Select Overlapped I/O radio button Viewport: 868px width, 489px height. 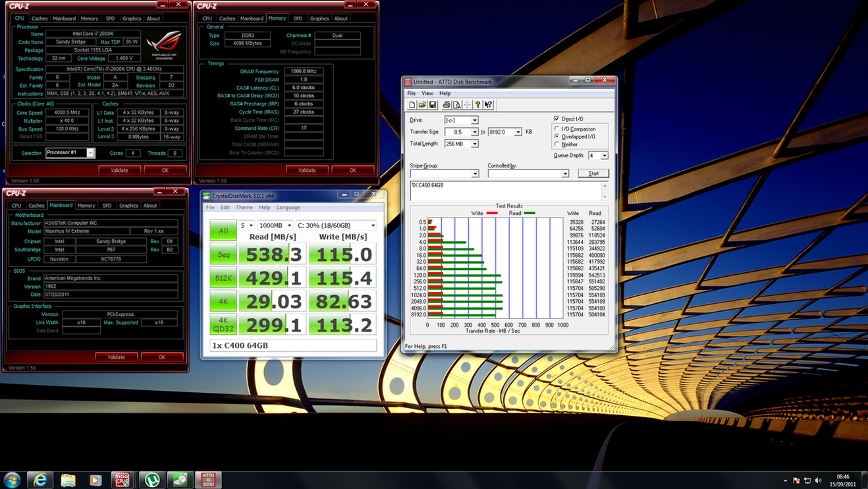(557, 136)
